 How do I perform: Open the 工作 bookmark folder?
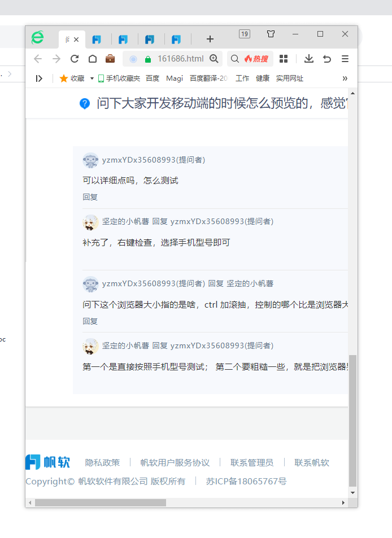point(242,78)
